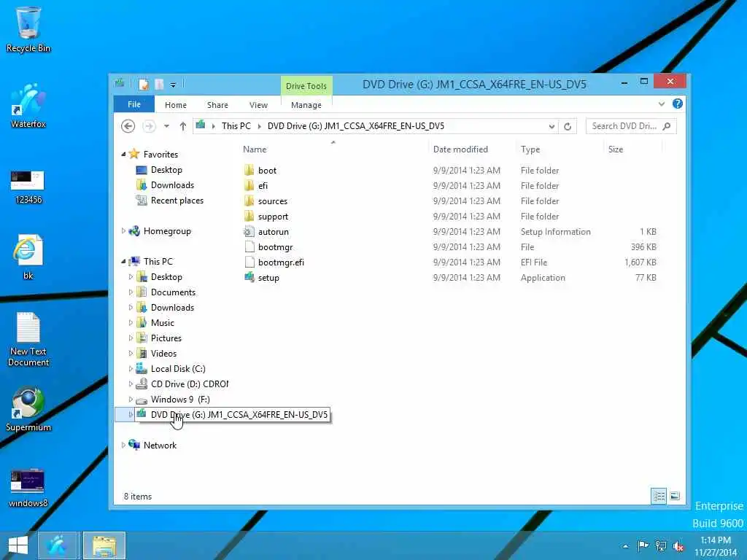Switch to the Manage ribbon tab
Viewport: 747px width, 560px height.
click(x=306, y=105)
